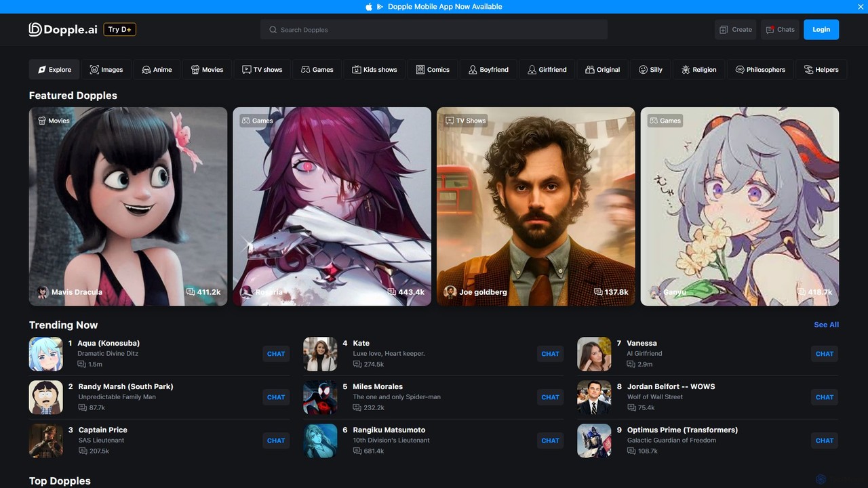This screenshot has height=488, width=868.
Task: Click Captain Price avatar thumbnail
Action: (x=46, y=441)
